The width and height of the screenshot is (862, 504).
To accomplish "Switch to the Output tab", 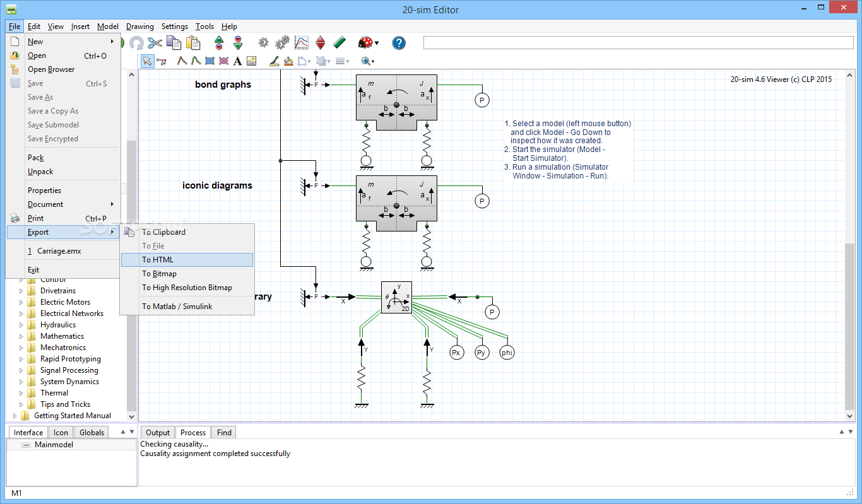I will coord(158,433).
